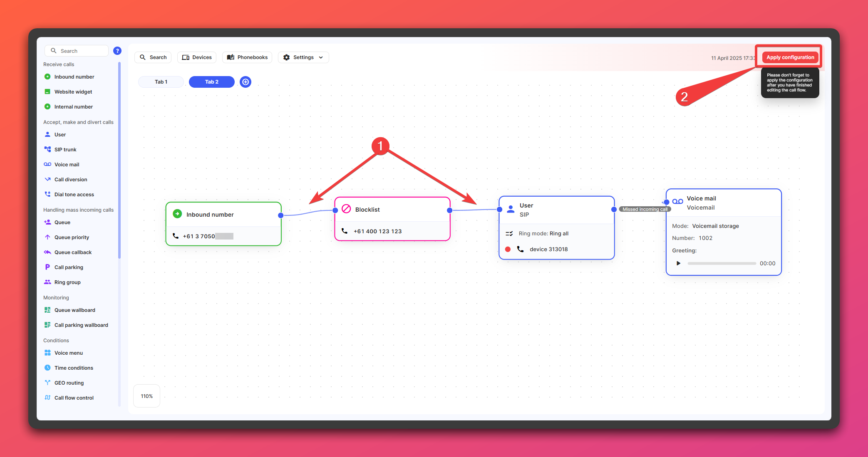Viewport: 868px width, 457px height.
Task: Switch to Tab 1
Action: pos(161,82)
